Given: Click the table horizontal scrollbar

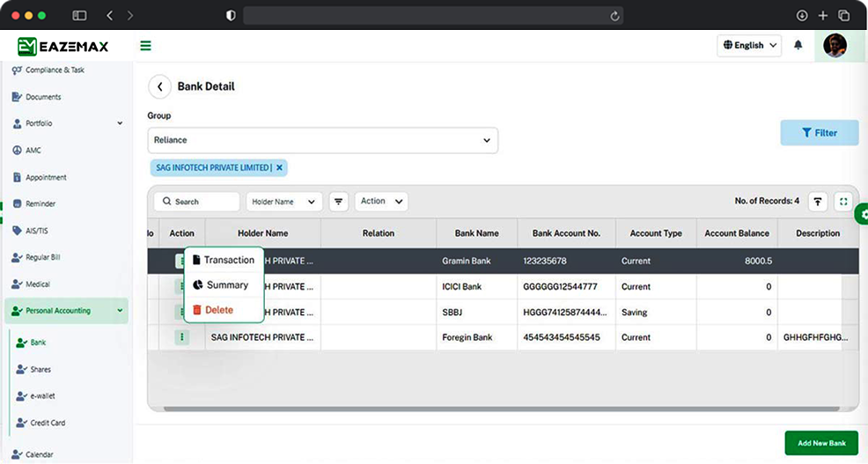Looking at the screenshot, I should pyautogui.click(x=502, y=409).
